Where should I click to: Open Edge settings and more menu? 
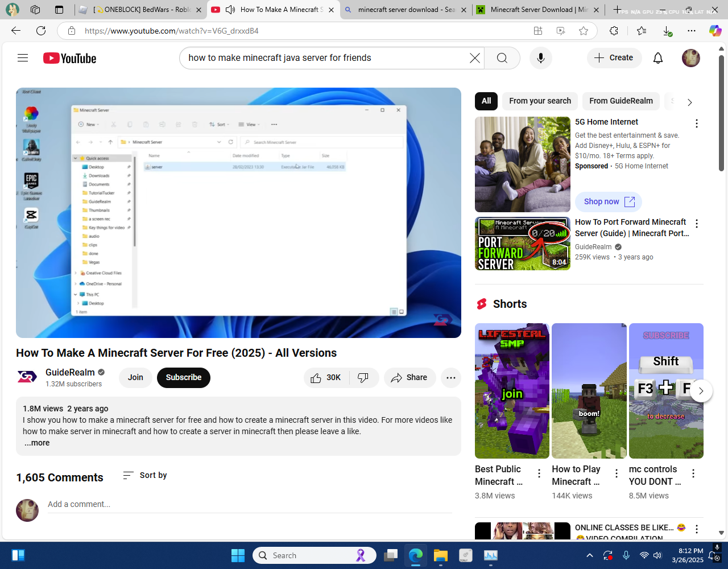coord(692,31)
